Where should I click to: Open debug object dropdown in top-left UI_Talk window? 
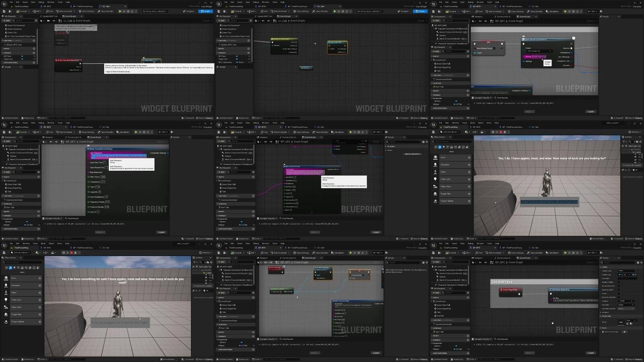[155, 11]
